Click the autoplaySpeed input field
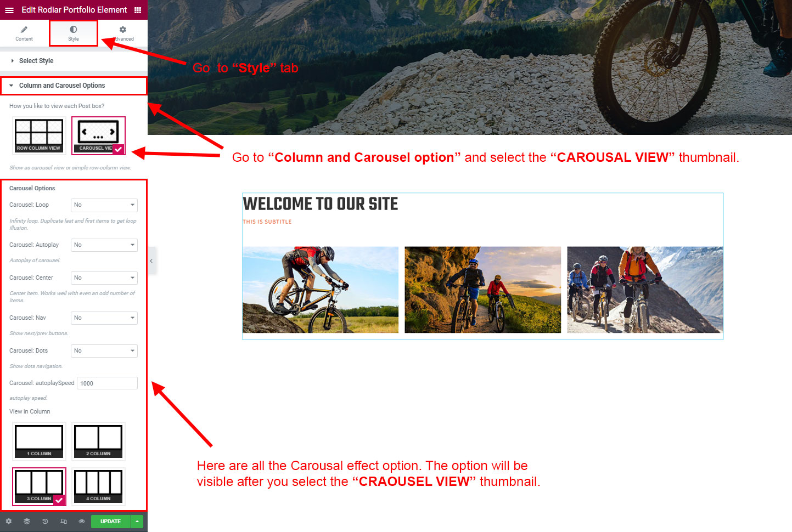Screen dimensions: 792x532 point(107,383)
